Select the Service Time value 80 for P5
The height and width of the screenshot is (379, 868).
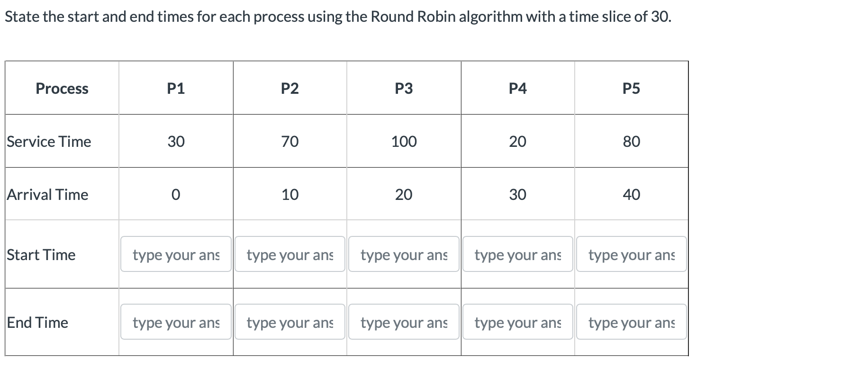631,141
